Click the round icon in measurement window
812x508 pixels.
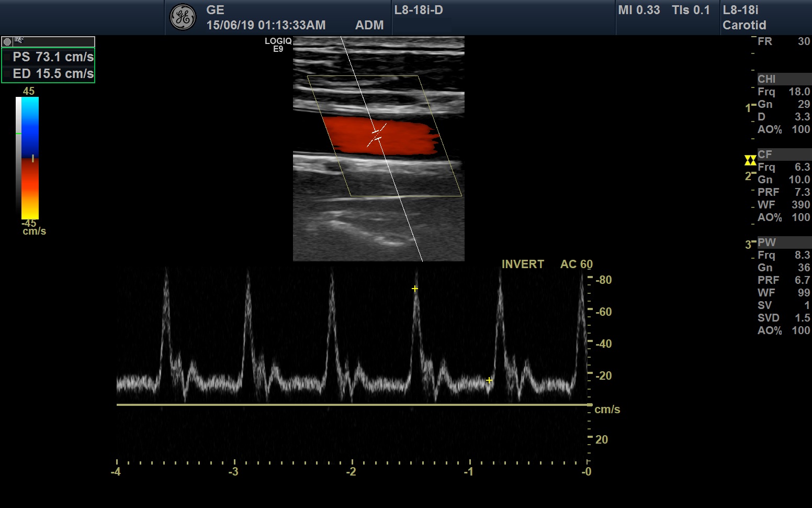[x=7, y=42]
